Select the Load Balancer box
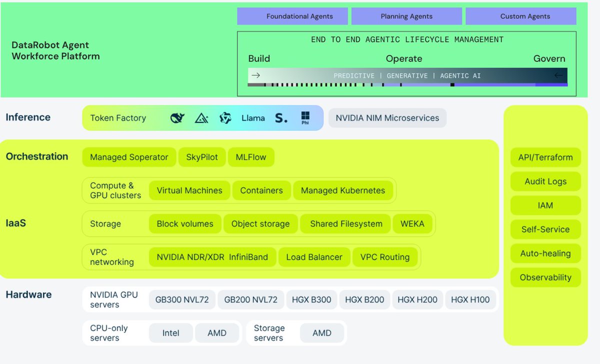The image size is (600, 364). tap(314, 257)
